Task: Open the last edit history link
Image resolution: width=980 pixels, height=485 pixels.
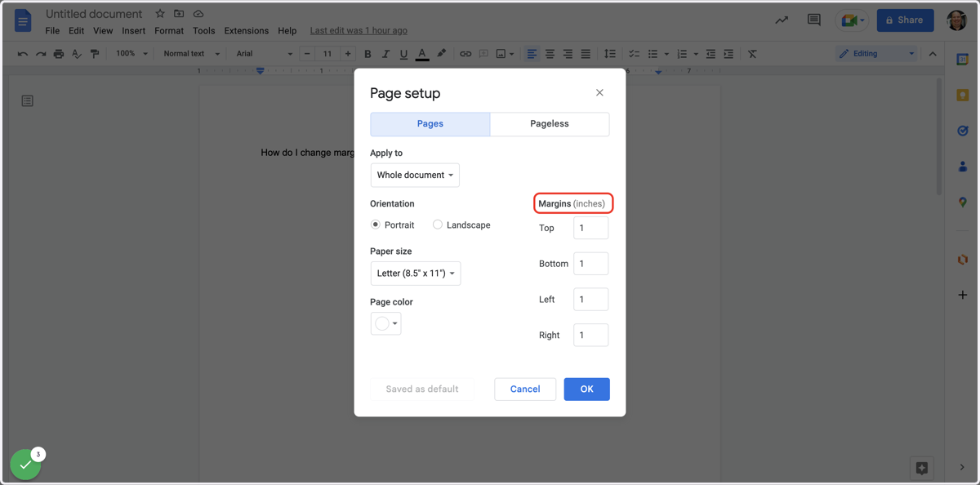Action: 359,31
